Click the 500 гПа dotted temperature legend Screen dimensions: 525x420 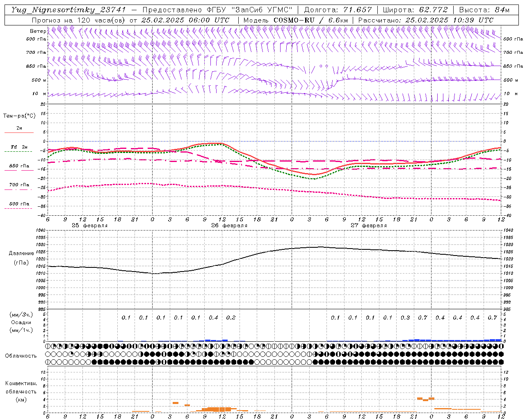(19, 205)
